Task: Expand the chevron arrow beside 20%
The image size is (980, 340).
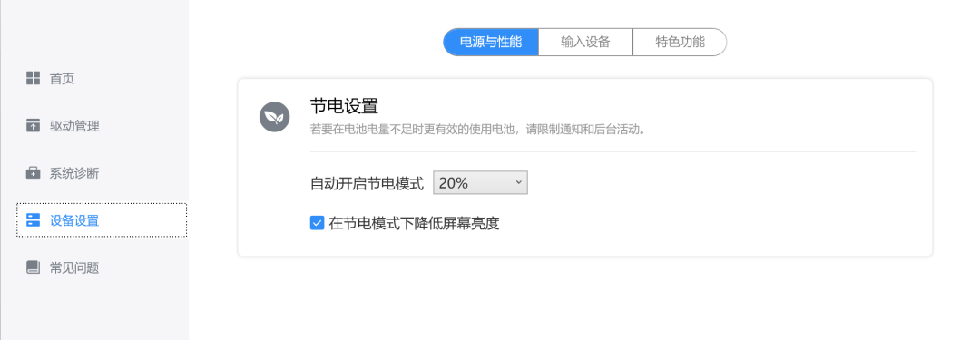Action: [518, 182]
